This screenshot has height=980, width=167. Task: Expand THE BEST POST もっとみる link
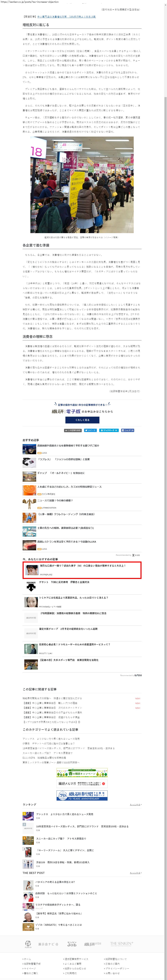pos(136,873)
